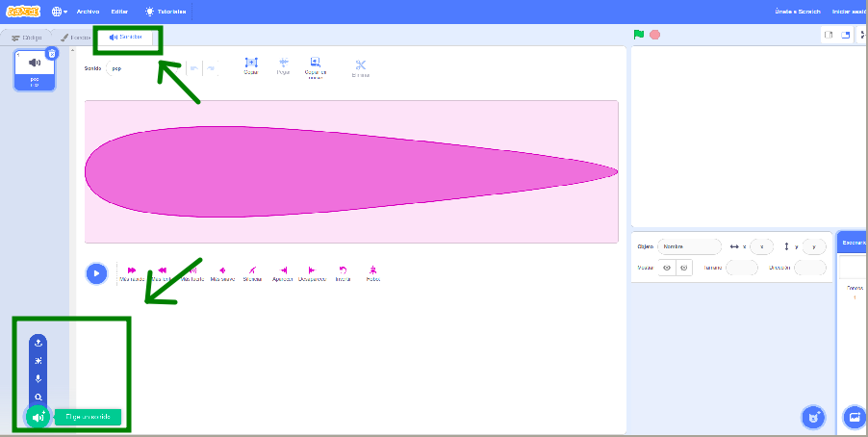Select the Escenario panel header
Image resolution: width=868 pixels, height=437 pixels.
[x=853, y=243]
